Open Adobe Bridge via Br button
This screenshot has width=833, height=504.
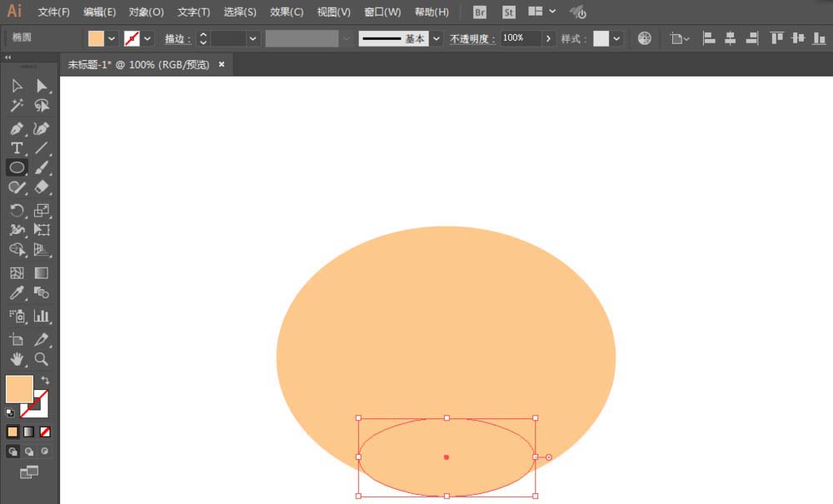pos(479,12)
